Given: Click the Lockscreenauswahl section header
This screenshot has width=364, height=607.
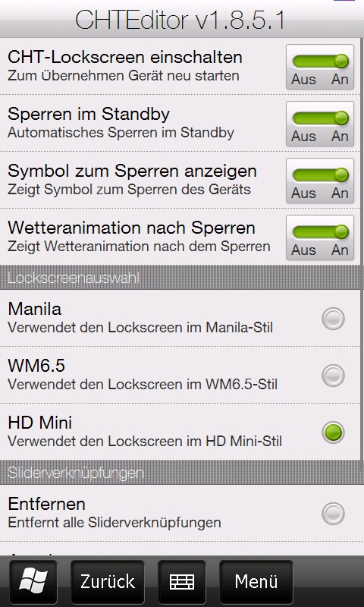Looking at the screenshot, I should click(x=180, y=278).
